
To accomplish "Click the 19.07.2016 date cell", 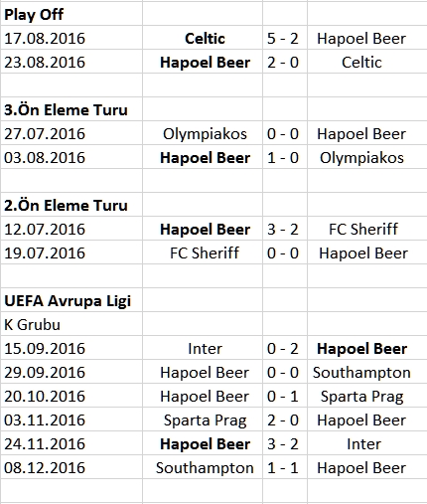I will [x=71, y=252].
